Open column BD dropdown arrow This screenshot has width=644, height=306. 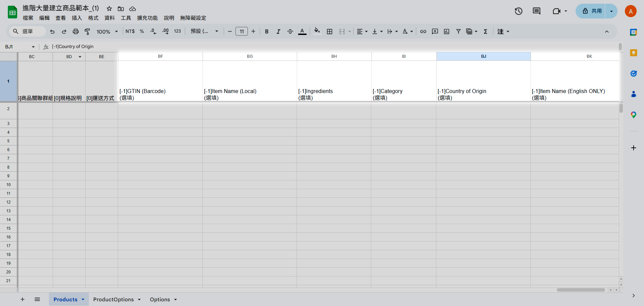80,57
